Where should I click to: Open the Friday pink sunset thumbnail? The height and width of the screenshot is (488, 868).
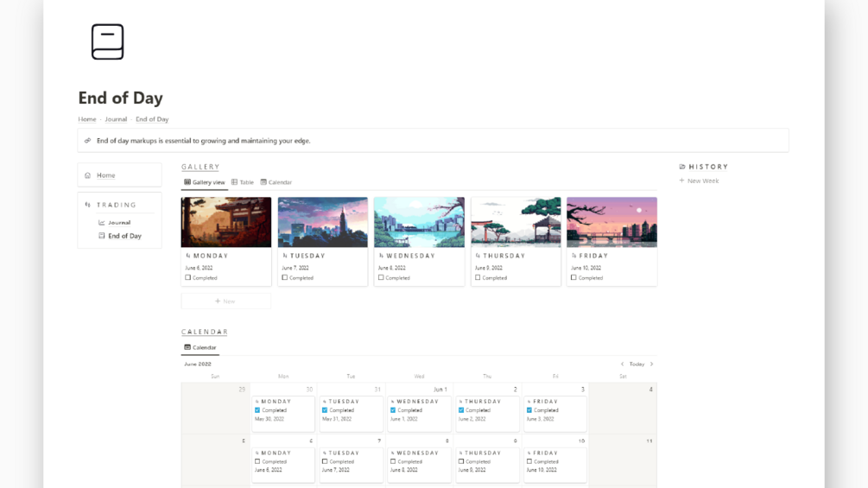(x=611, y=222)
